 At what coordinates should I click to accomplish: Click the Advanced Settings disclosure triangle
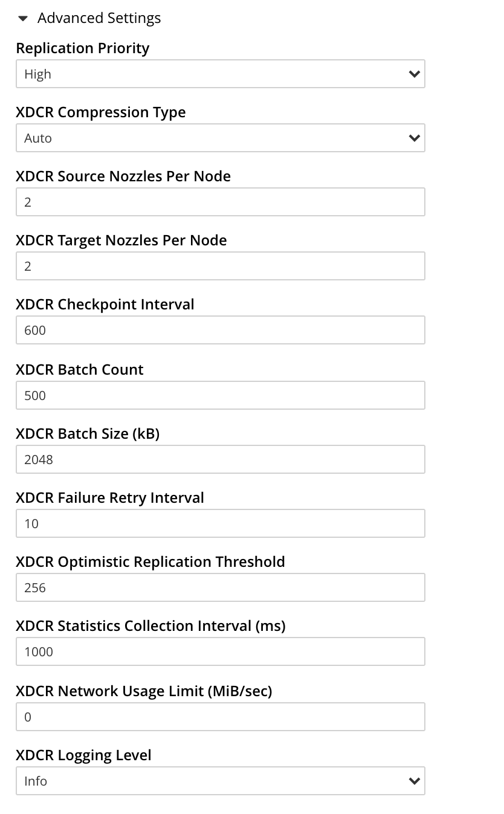click(23, 18)
